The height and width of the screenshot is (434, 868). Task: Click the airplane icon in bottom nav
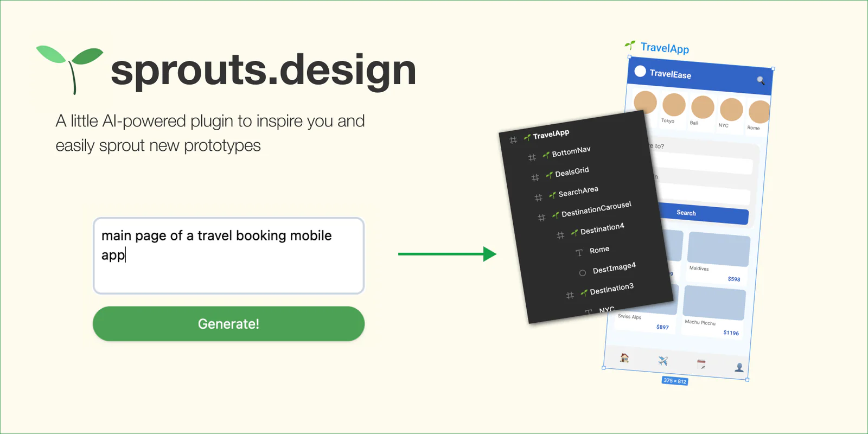click(663, 361)
